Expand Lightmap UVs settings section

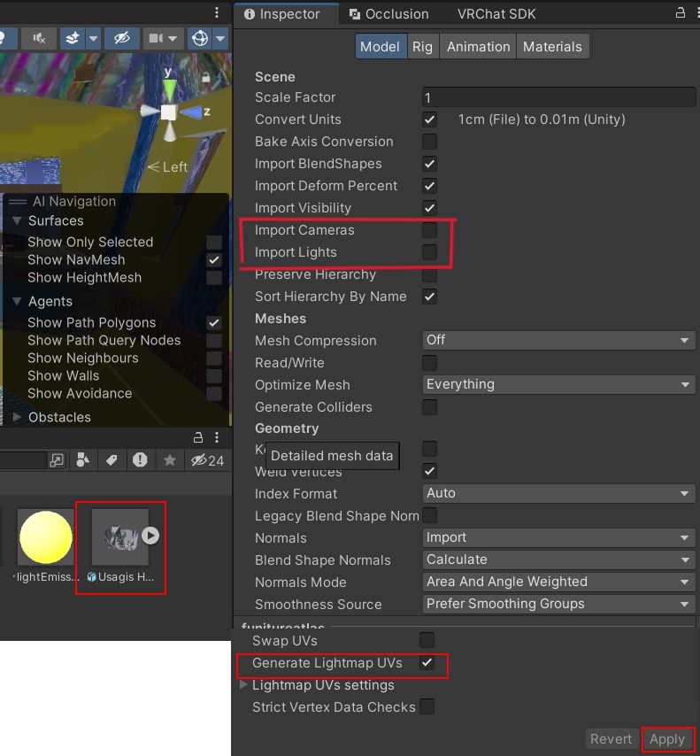click(x=244, y=685)
